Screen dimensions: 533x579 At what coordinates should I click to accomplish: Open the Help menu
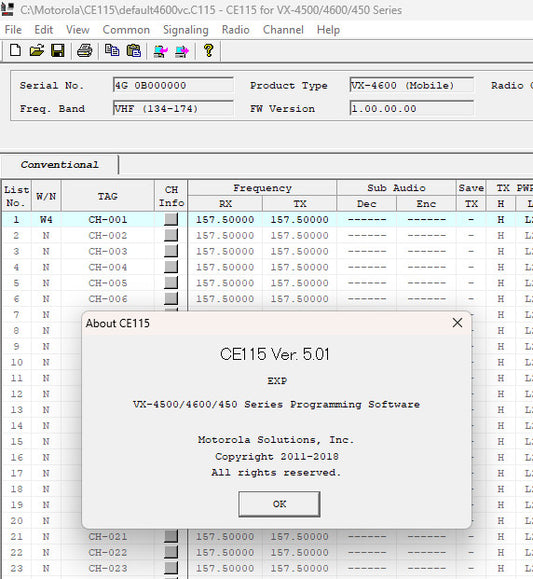tap(328, 30)
